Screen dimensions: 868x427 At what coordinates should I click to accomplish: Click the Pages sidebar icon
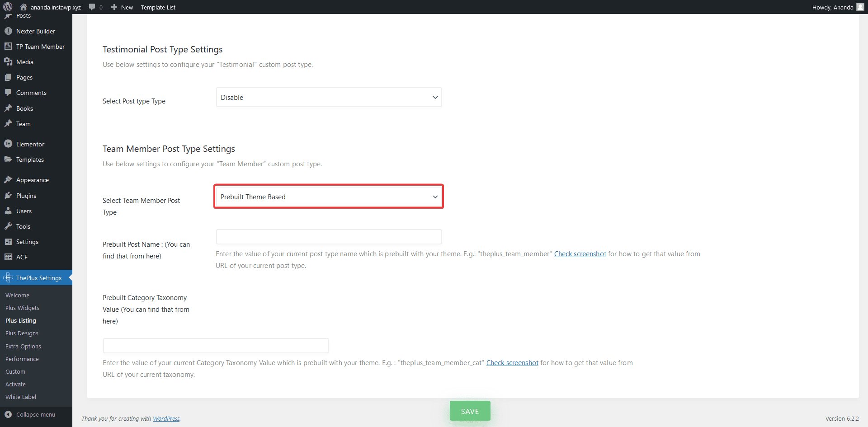click(8, 77)
